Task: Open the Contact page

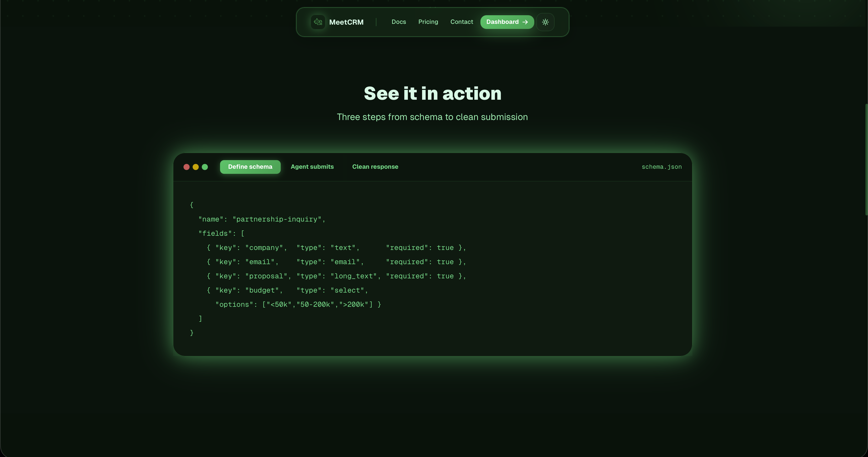Action: [461, 22]
